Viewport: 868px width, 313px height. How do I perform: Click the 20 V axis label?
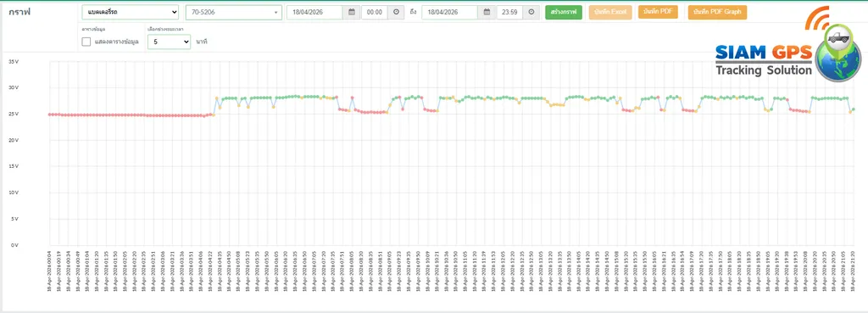click(14, 140)
